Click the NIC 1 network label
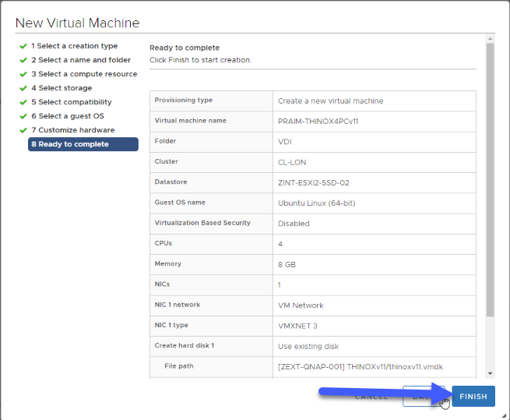This screenshot has width=510, height=420. pos(178,305)
